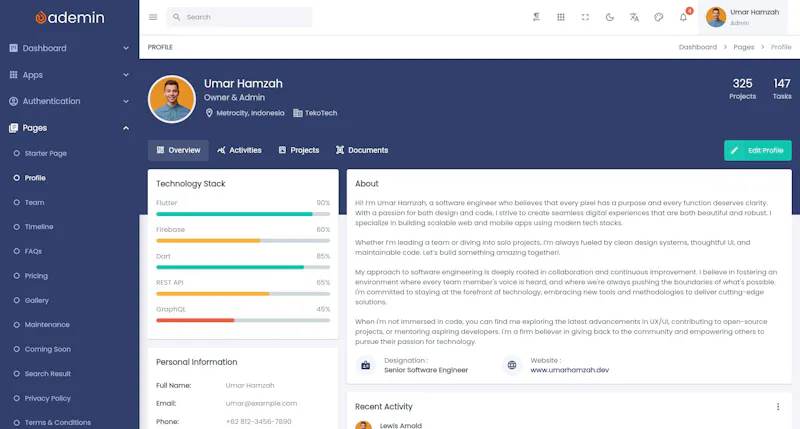
Task: Click the Firebase progress bar
Action: pyautogui.click(x=243, y=241)
